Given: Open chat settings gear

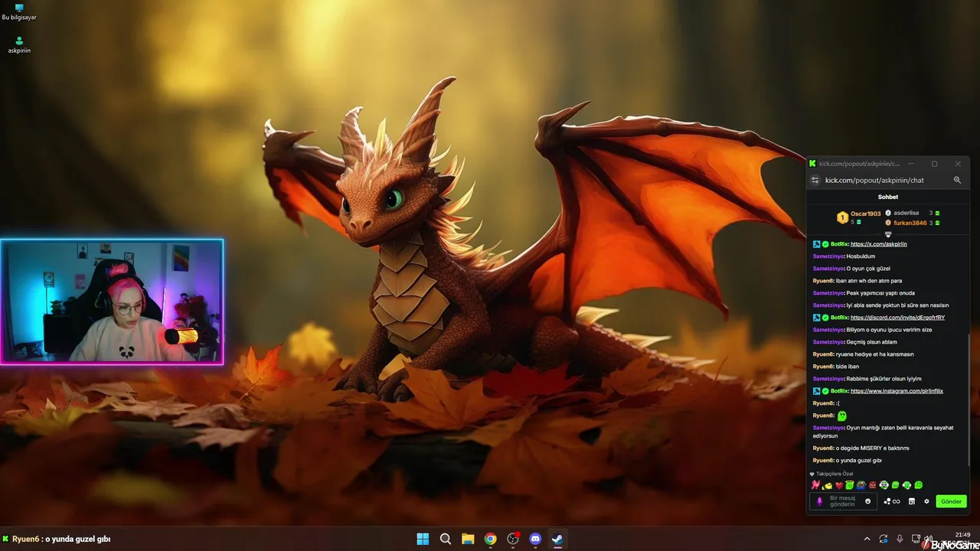Looking at the screenshot, I should point(926,501).
